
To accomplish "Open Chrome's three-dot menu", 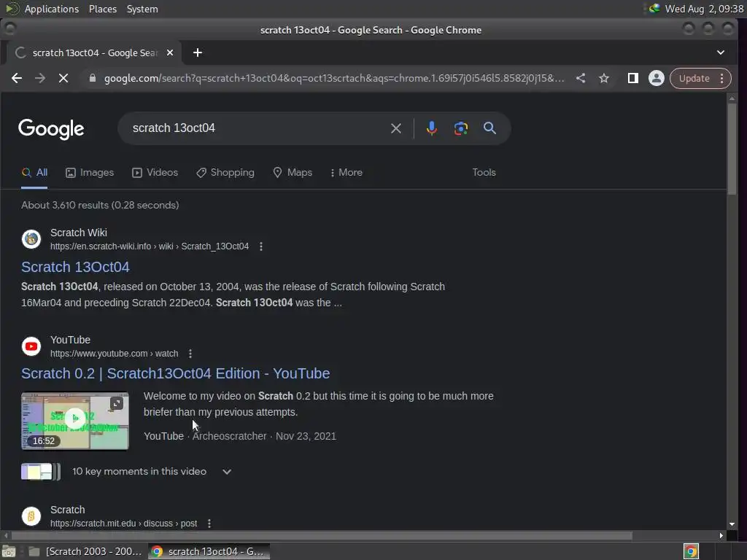I will pyautogui.click(x=722, y=78).
